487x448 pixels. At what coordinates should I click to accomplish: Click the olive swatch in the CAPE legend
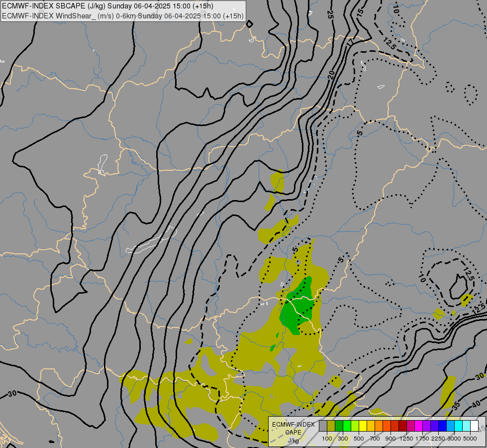[x=331, y=426]
